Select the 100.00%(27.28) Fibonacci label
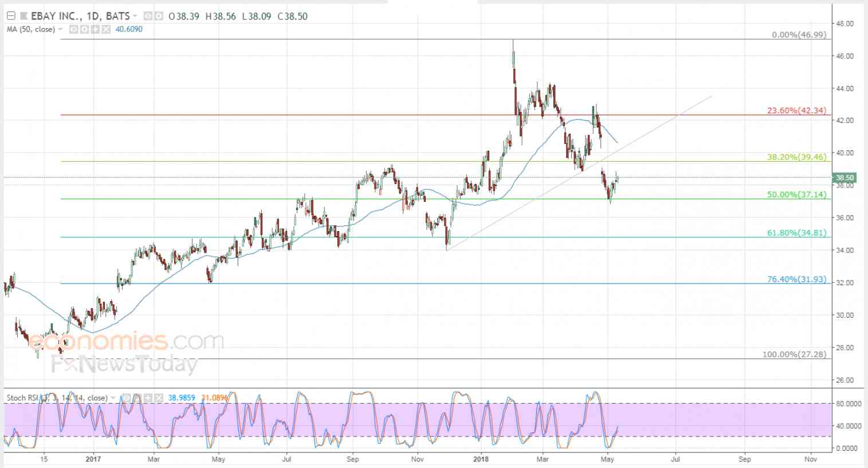 click(794, 354)
